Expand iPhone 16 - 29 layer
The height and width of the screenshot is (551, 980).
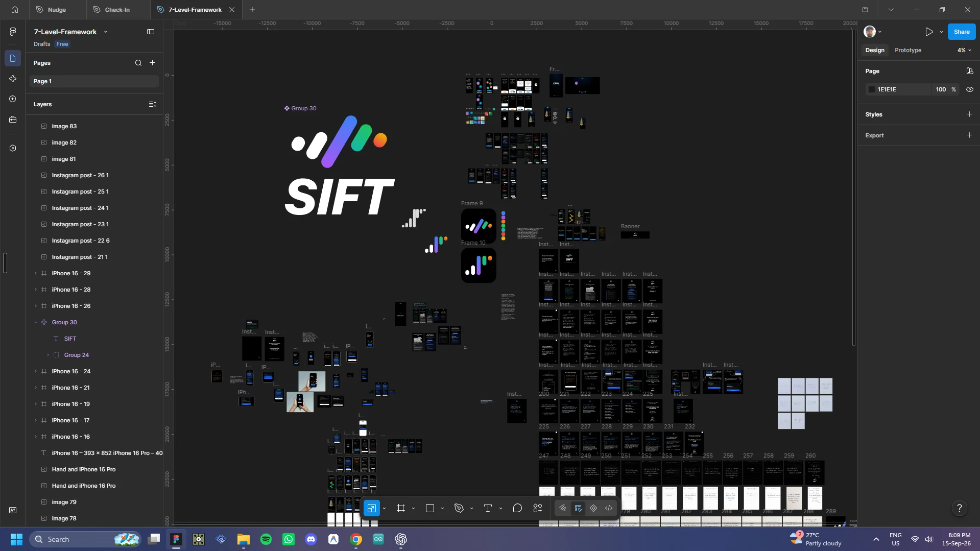click(36, 273)
